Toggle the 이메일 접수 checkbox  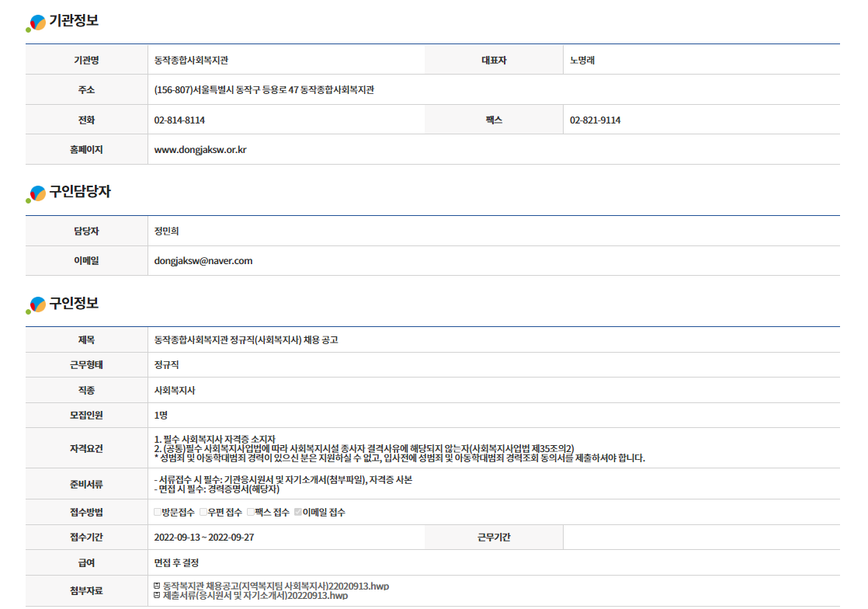[298, 512]
